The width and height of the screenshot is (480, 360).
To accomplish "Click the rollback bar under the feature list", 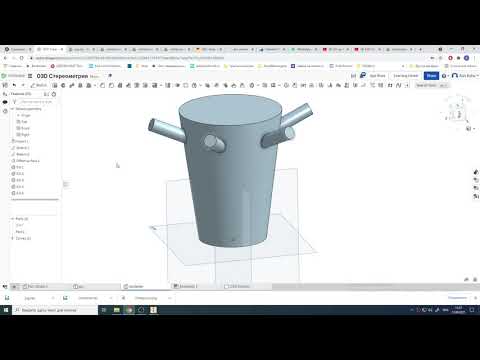I will [x=35, y=199].
